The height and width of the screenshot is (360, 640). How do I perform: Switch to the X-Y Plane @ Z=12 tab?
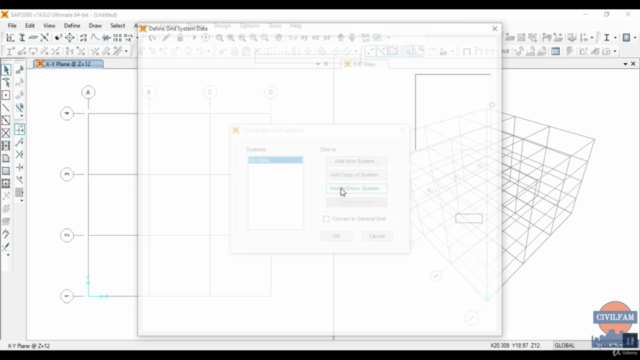68,64
